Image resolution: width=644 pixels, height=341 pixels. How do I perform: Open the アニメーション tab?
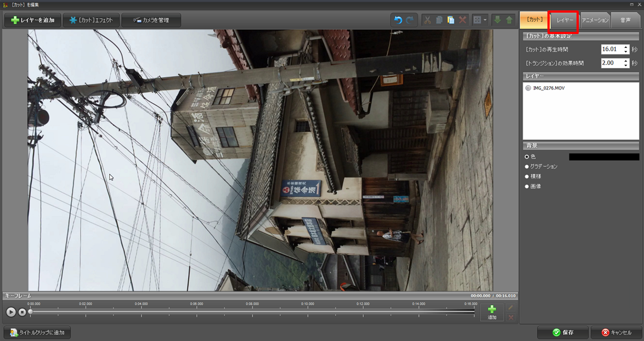[595, 20]
